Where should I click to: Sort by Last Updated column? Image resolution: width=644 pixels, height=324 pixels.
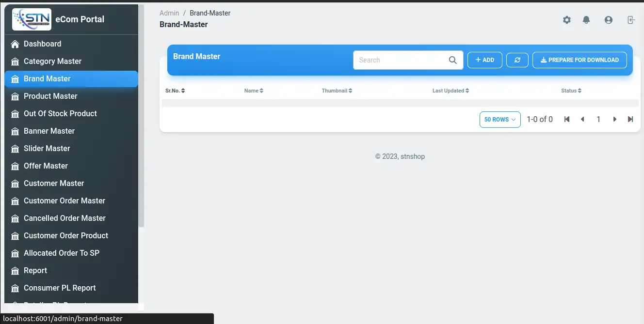click(x=451, y=91)
